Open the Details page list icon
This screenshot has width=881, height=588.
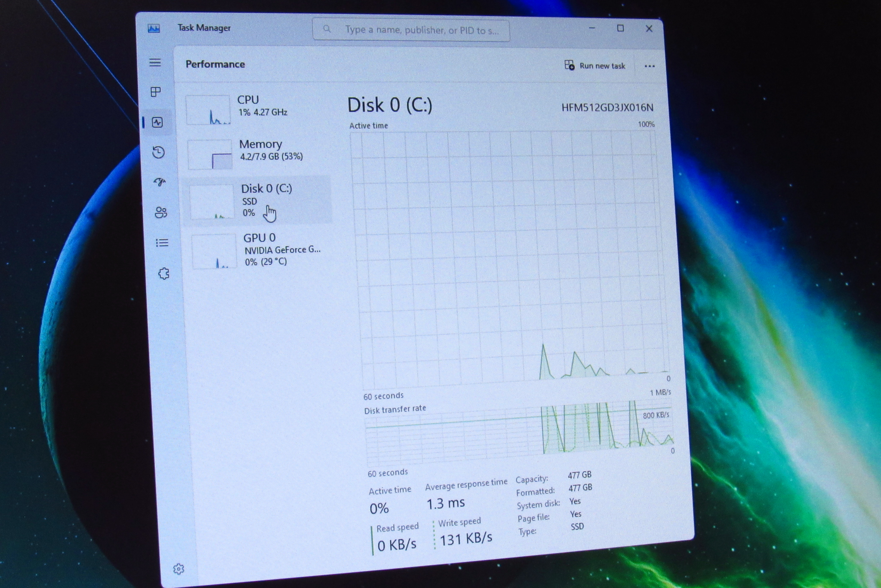pos(162,243)
